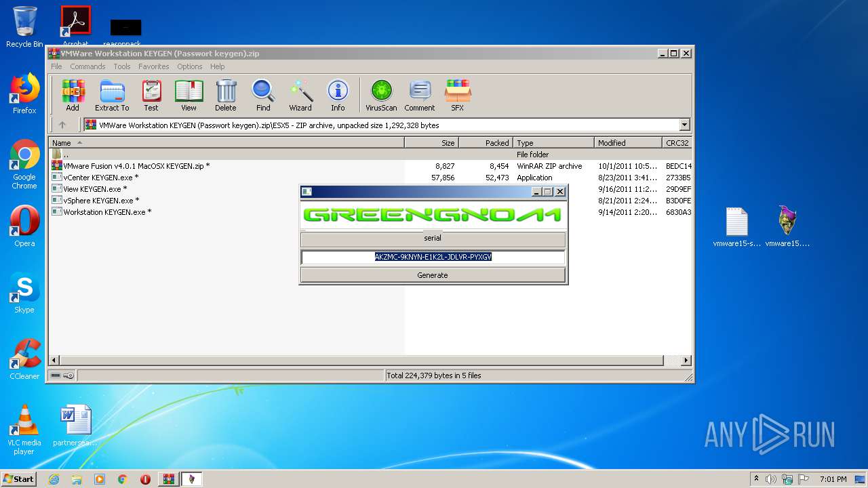868x488 pixels.
Task: Open the Wizard tool
Action: point(300,96)
